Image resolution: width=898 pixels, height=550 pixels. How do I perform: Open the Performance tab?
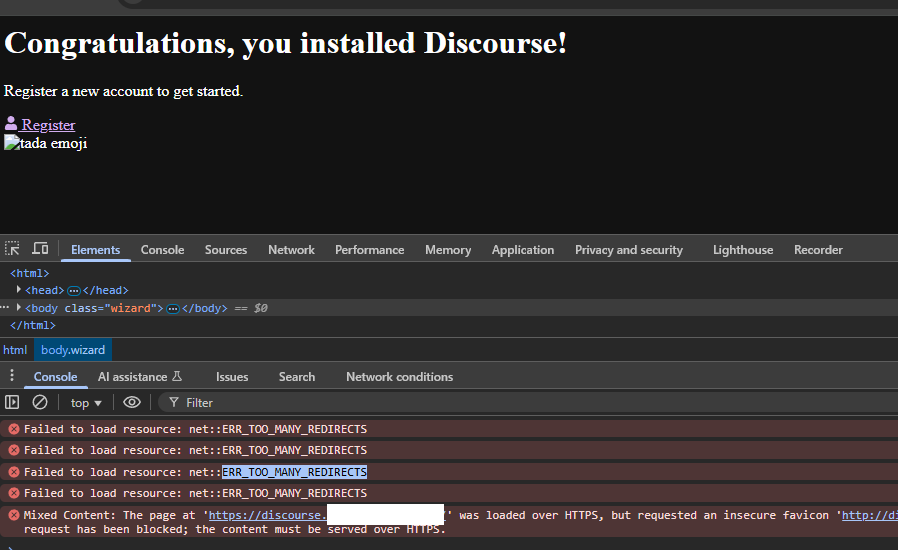(369, 250)
